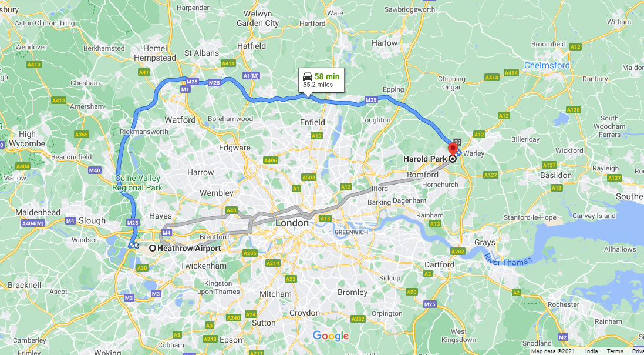Select the Heathrow Airport origin circle marker
This screenshot has width=644, height=355.
tap(153, 248)
